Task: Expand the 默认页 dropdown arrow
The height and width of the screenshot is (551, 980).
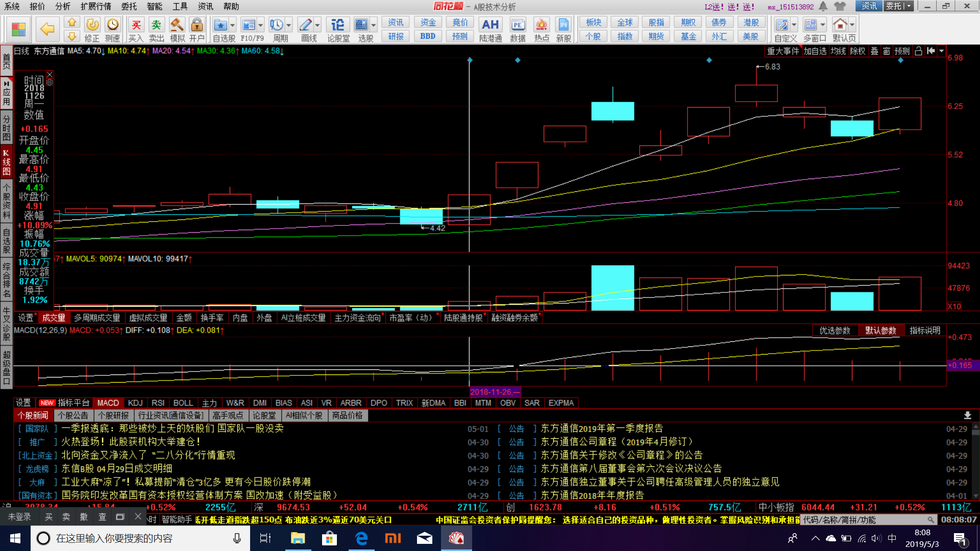Action: pos(852,25)
